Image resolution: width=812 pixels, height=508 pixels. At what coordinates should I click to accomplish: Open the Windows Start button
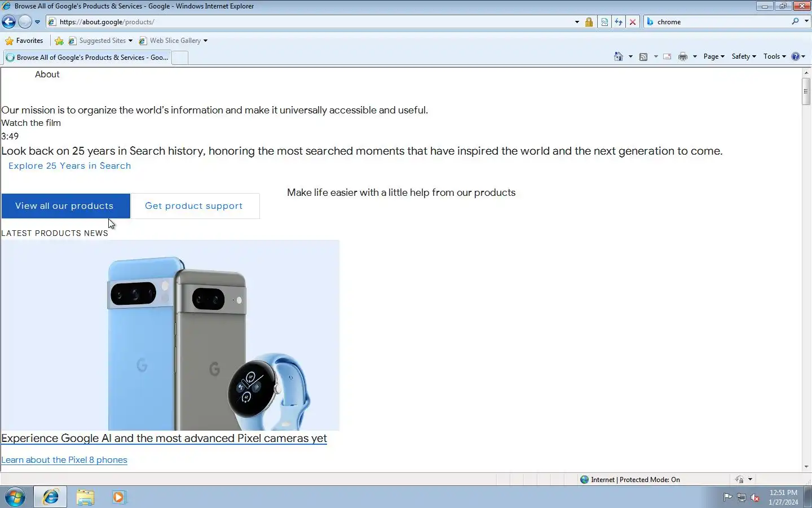click(x=15, y=497)
